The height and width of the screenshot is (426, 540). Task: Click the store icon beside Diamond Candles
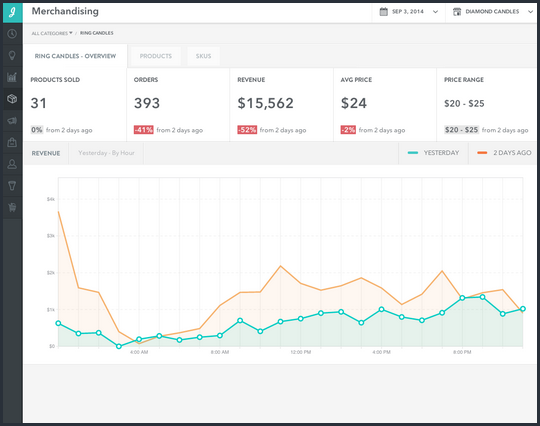coord(457,12)
